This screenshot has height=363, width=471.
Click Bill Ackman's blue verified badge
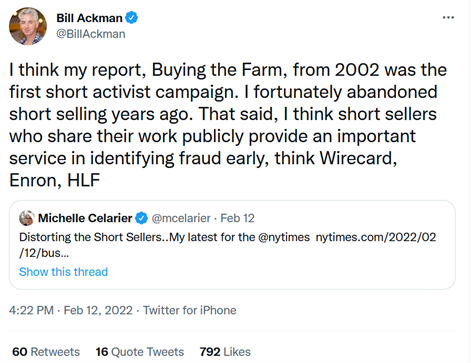click(x=131, y=18)
